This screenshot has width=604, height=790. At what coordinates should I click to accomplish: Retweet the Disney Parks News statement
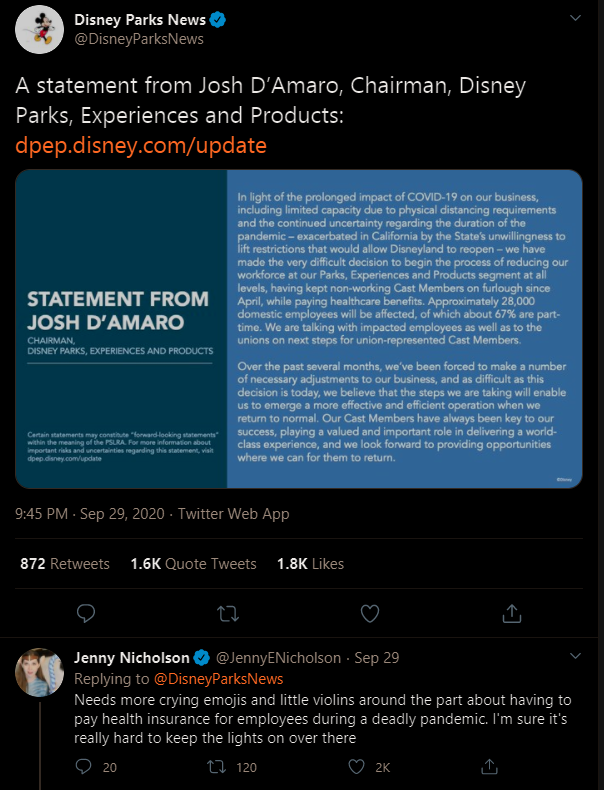[x=229, y=611]
